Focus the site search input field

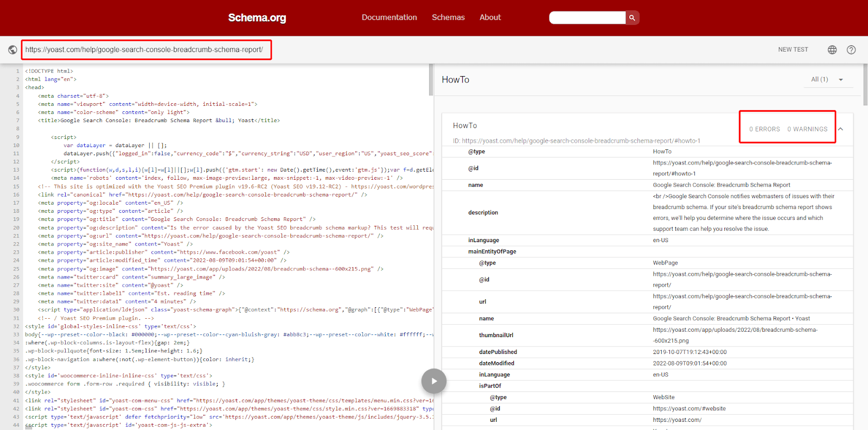(x=588, y=18)
